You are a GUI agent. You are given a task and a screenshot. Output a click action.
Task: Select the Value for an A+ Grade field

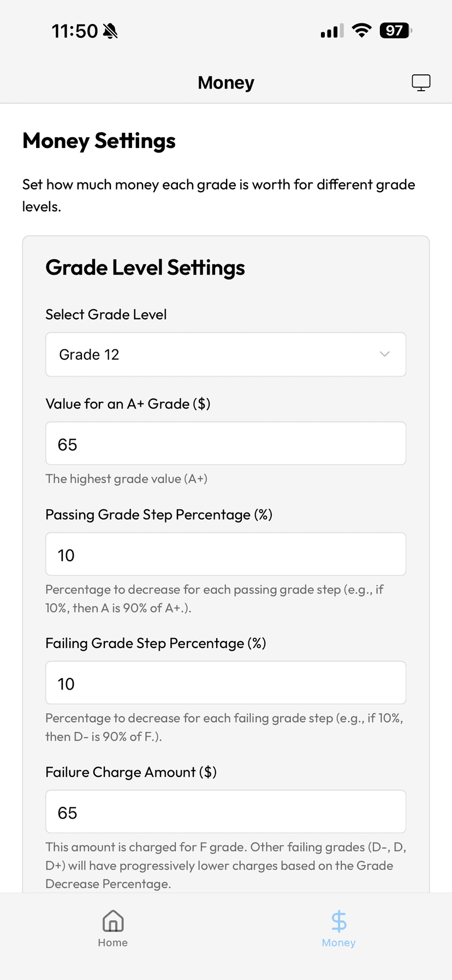(226, 443)
